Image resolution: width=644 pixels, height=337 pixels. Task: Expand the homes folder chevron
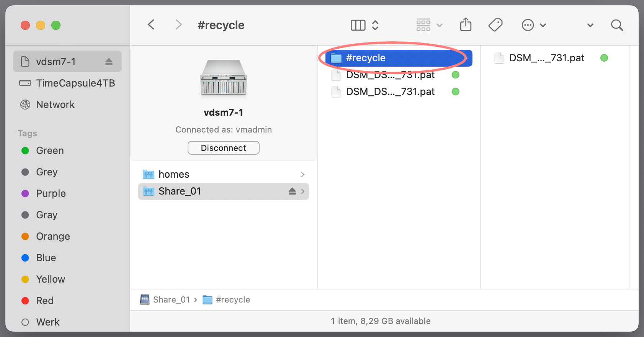coord(302,175)
